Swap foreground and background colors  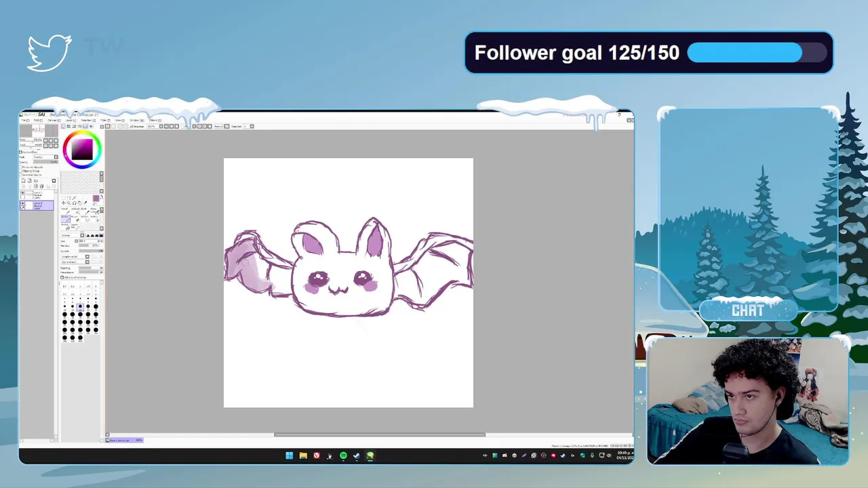pos(102,196)
